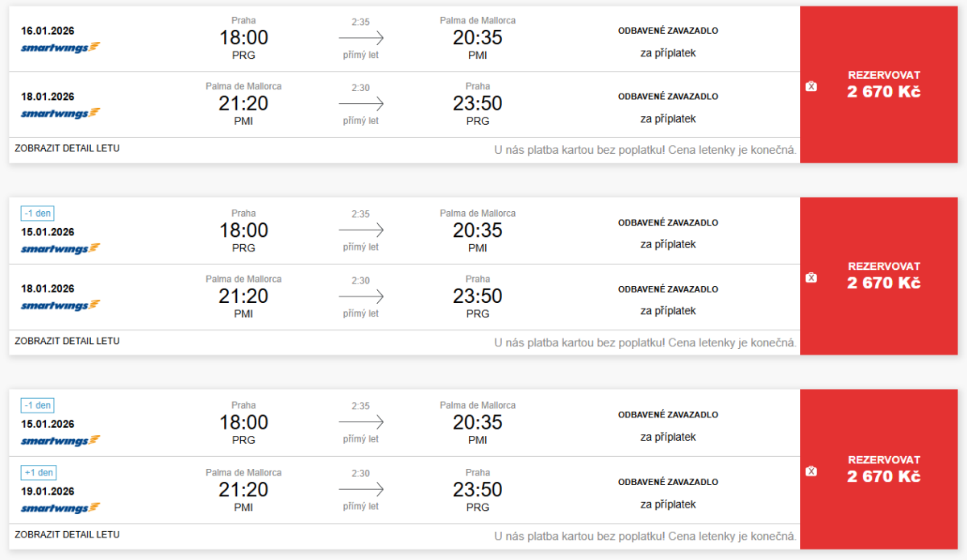Viewport: 967px width, 560px height.
Task: Click the baggage icon in the third offer's red panel
Action: pos(811,471)
